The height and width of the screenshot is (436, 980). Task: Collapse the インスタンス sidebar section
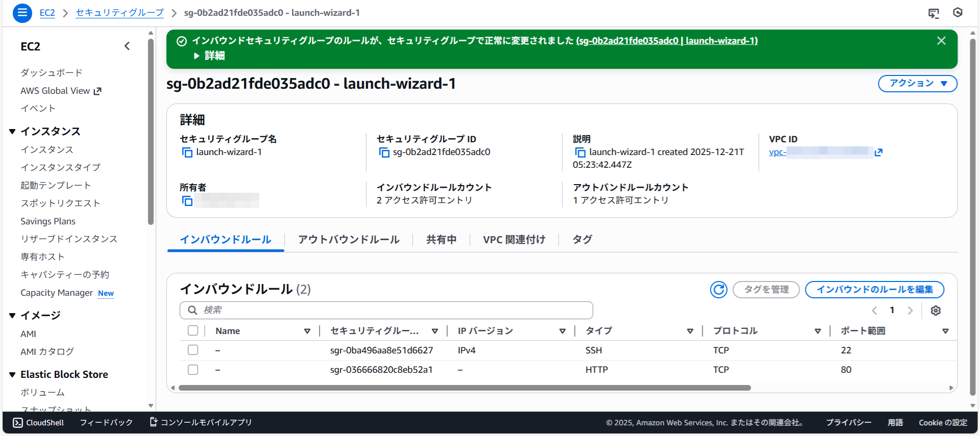12,132
